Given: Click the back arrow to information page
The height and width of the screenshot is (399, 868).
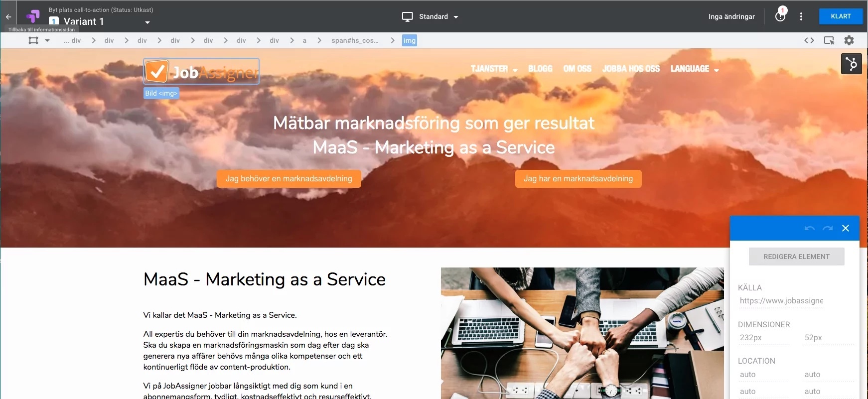Looking at the screenshot, I should click(8, 17).
